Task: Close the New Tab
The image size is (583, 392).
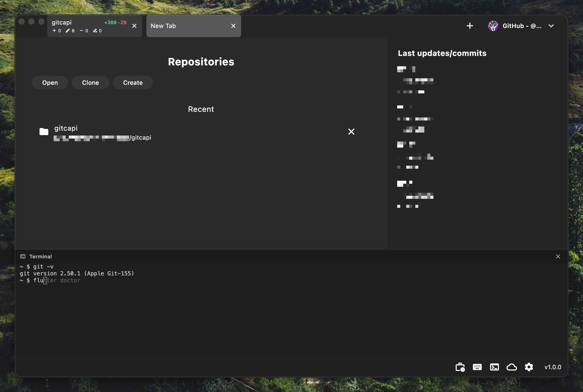Action: pos(233,26)
